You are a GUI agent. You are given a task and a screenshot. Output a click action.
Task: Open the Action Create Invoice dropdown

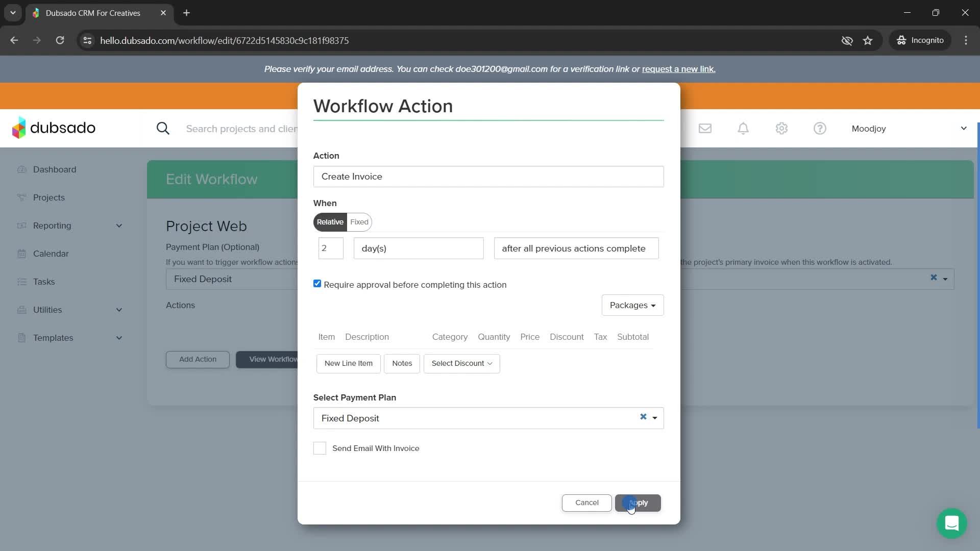click(x=488, y=177)
